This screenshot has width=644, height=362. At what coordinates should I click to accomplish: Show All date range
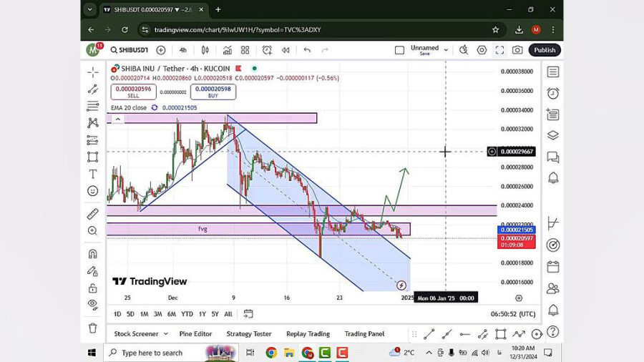228,314
